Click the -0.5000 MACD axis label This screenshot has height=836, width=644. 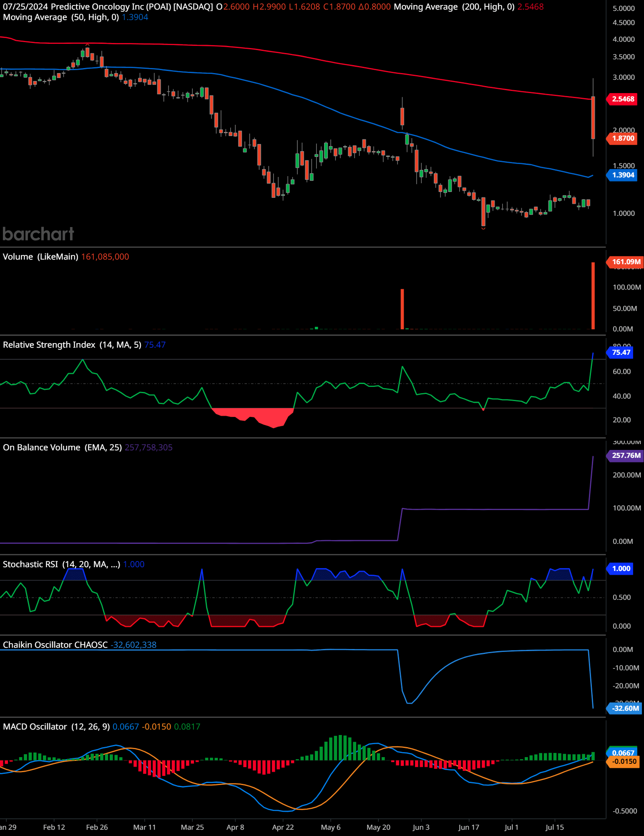click(x=624, y=811)
